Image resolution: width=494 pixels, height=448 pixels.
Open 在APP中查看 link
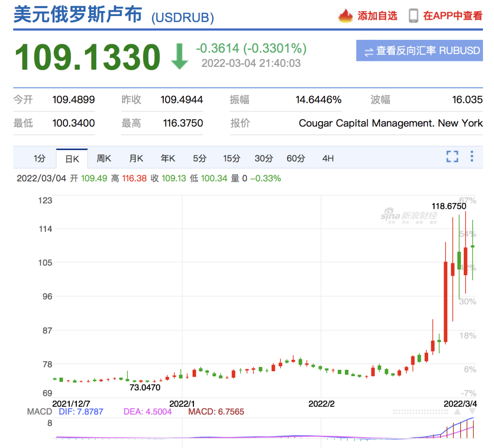pyautogui.click(x=452, y=16)
